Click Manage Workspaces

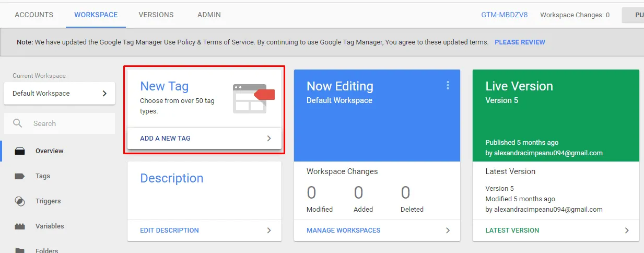point(343,230)
